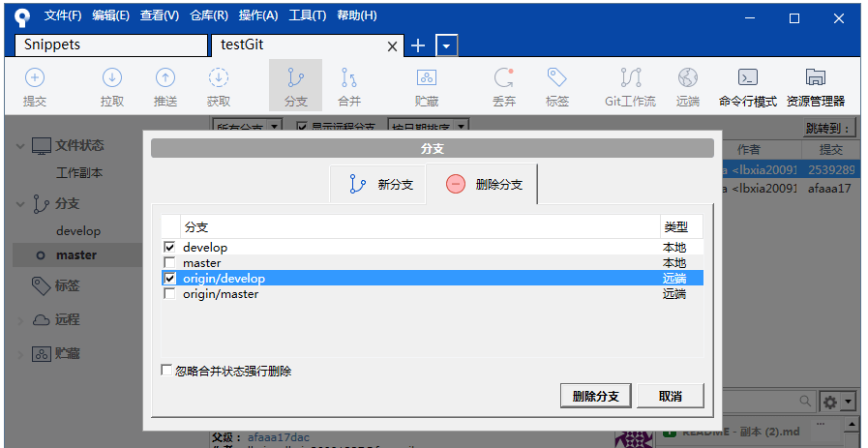The image size is (868, 448).
Task: Confirm with the 删除分支 button
Action: coord(596,397)
